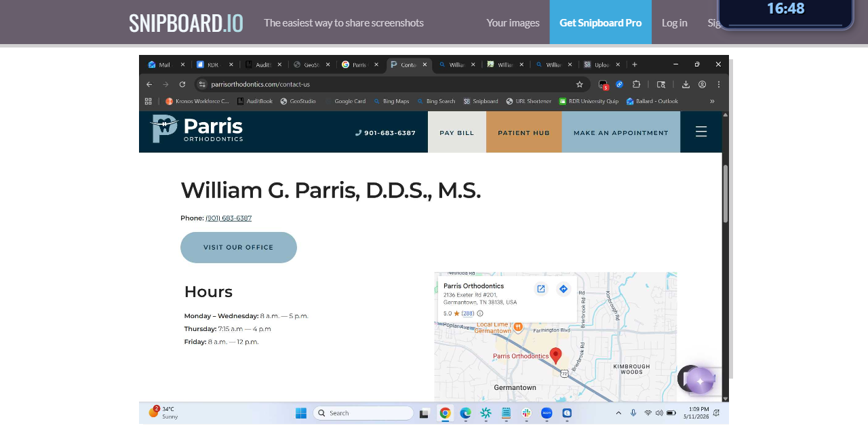The image size is (868, 428).
Task: Open Bing Maps bookmark
Action: click(391, 101)
